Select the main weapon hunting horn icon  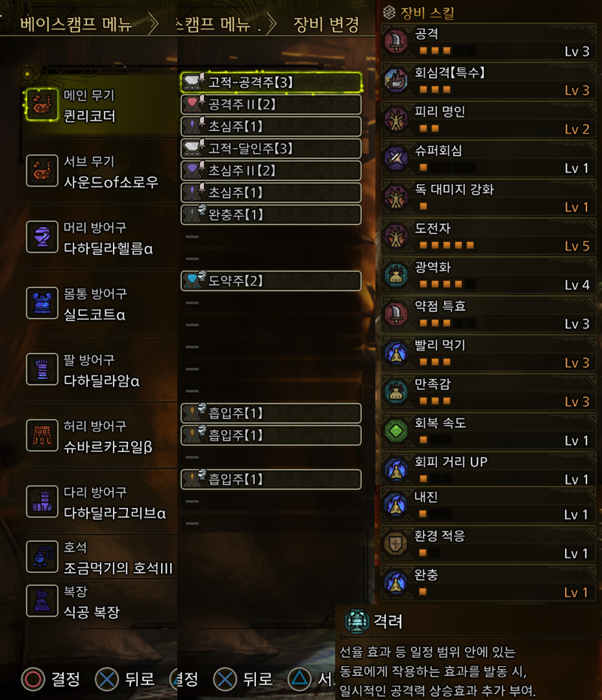(42, 105)
